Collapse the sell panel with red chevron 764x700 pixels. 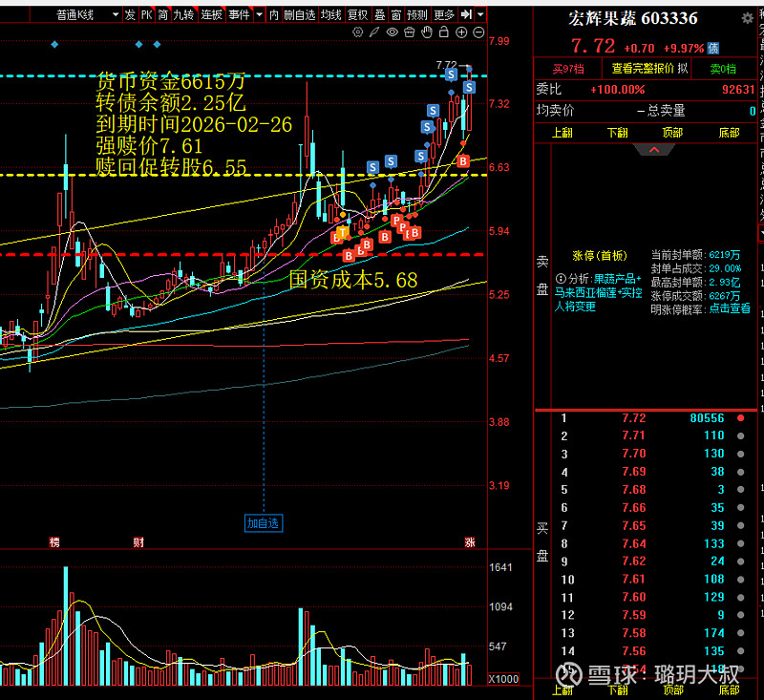pyautogui.click(x=654, y=150)
